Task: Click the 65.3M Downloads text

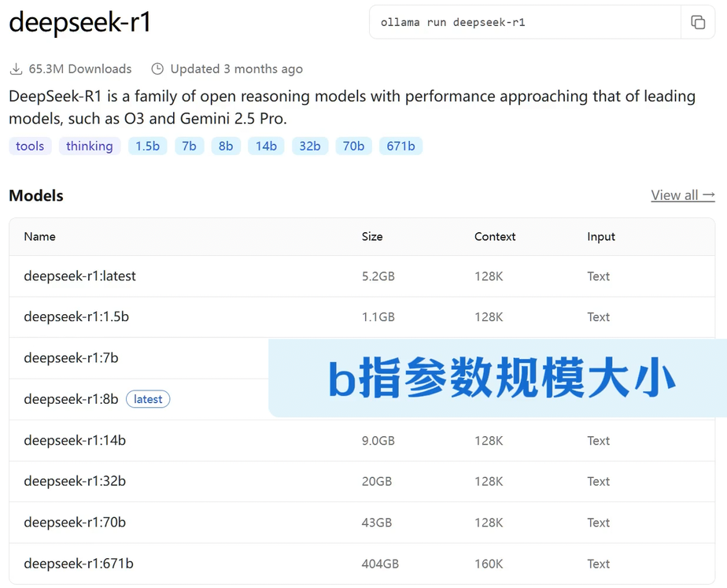Action: pos(80,69)
